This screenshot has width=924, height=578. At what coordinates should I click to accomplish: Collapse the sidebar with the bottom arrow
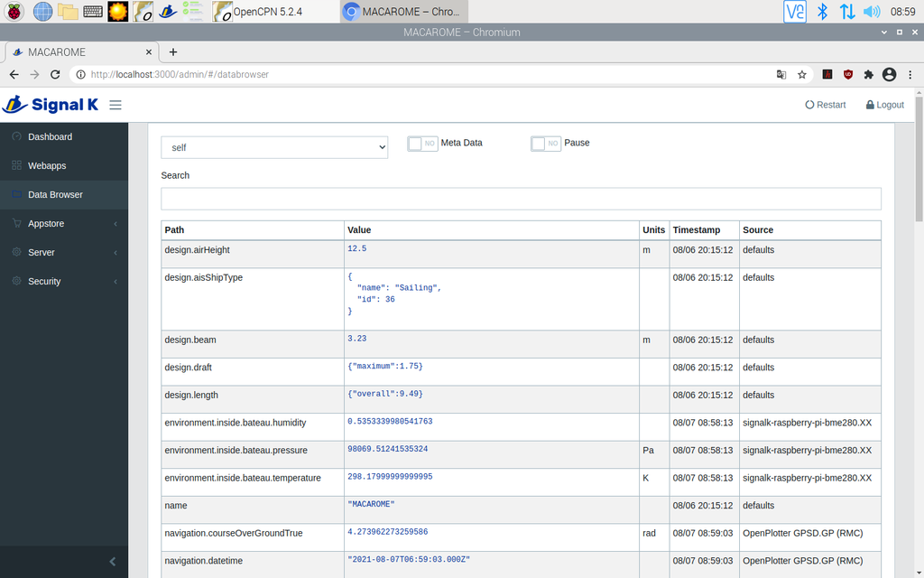point(113,562)
